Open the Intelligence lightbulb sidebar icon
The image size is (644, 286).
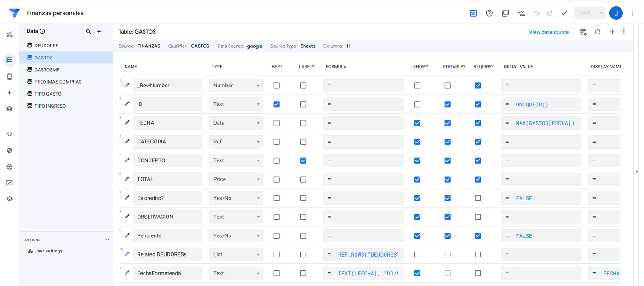9,134
